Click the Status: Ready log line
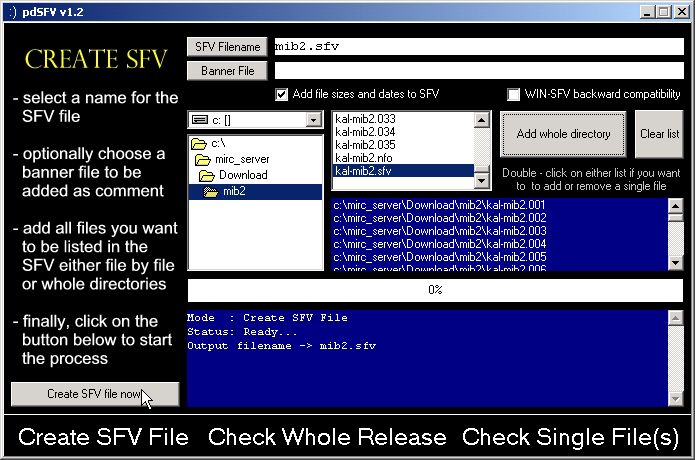Image resolution: width=695 pixels, height=460 pixels. tap(242, 332)
